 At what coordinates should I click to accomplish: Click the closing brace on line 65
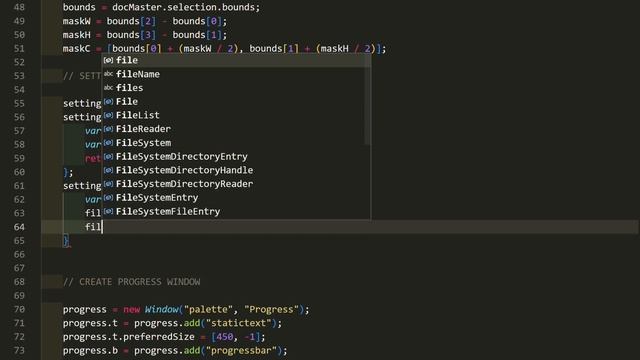pos(66,241)
